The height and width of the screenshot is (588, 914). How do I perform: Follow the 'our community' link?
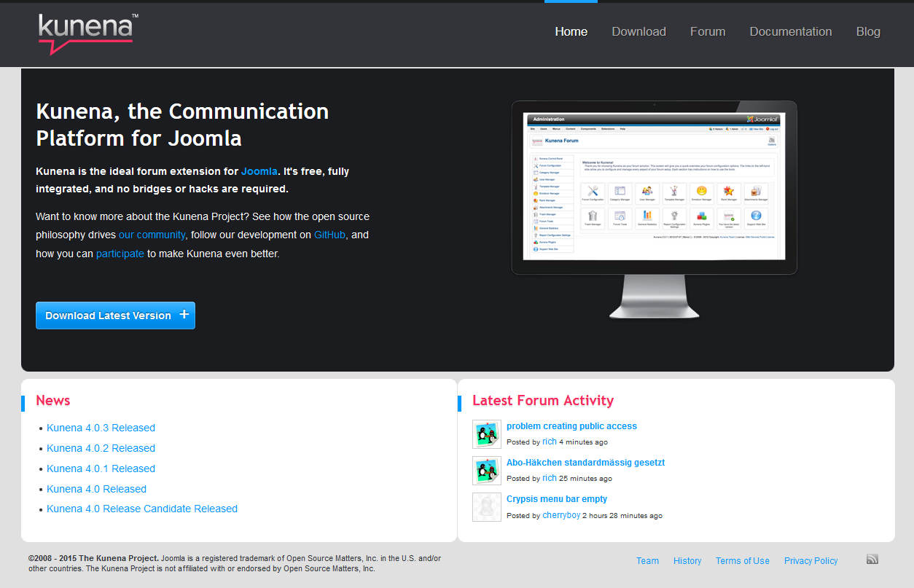(x=152, y=235)
